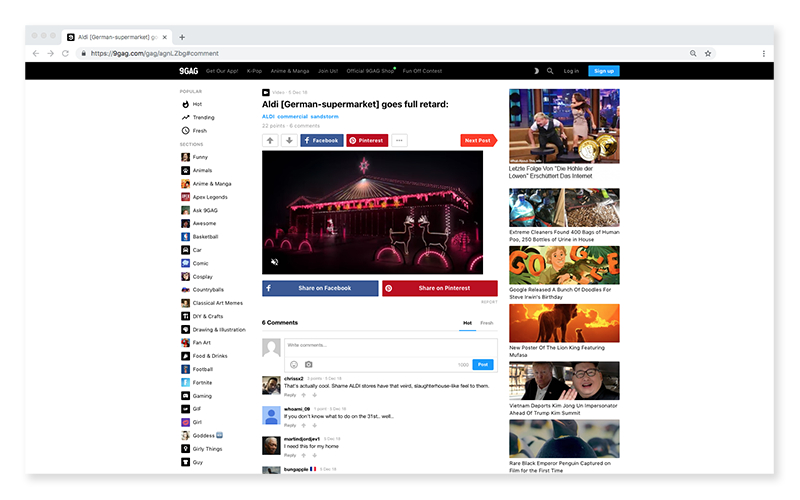Browse the Funny section
This screenshot has height=500, width=800.
[x=194, y=157]
